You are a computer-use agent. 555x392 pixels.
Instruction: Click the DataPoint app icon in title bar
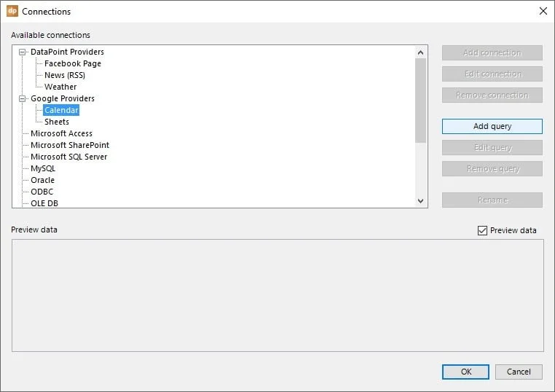12,11
